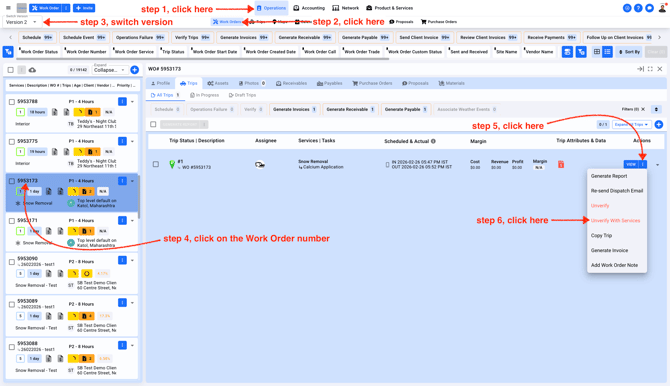
Task: Switch to grid table view icon
Action: click(x=597, y=52)
